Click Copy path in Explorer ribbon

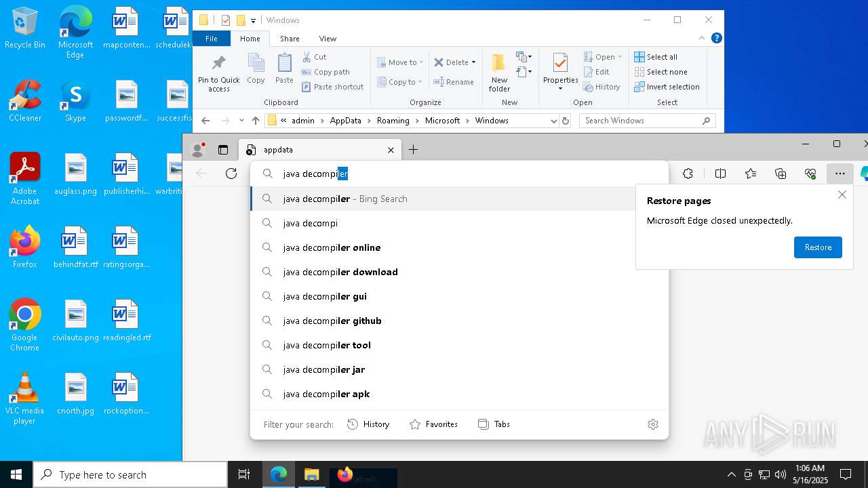coord(325,72)
